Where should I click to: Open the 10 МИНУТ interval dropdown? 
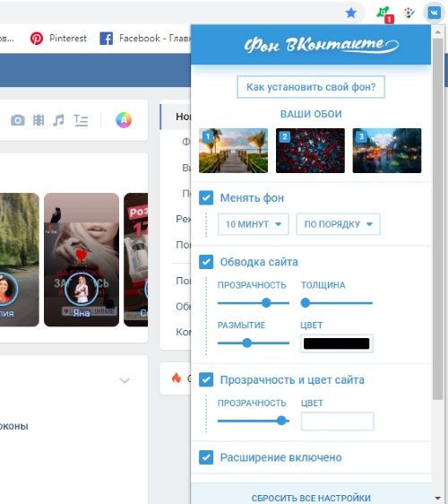click(253, 224)
